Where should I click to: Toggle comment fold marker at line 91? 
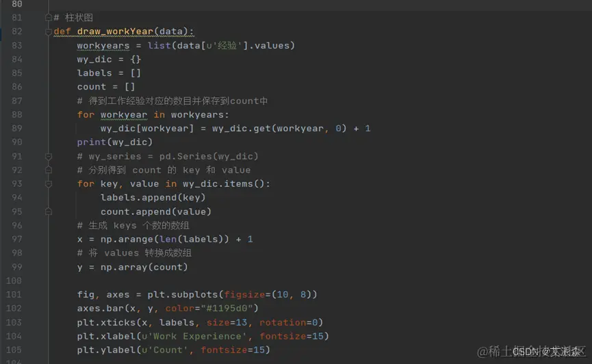49,156
